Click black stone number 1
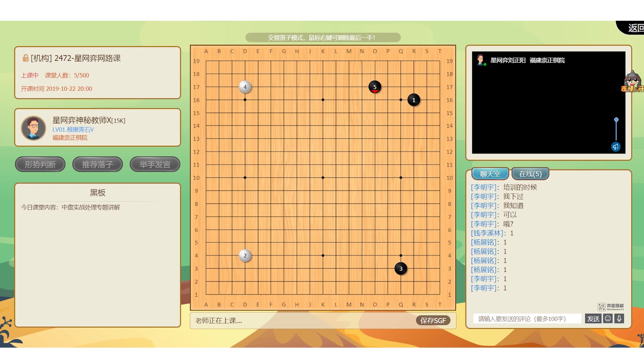Viewport: 644px width, 362px height. coord(414,100)
